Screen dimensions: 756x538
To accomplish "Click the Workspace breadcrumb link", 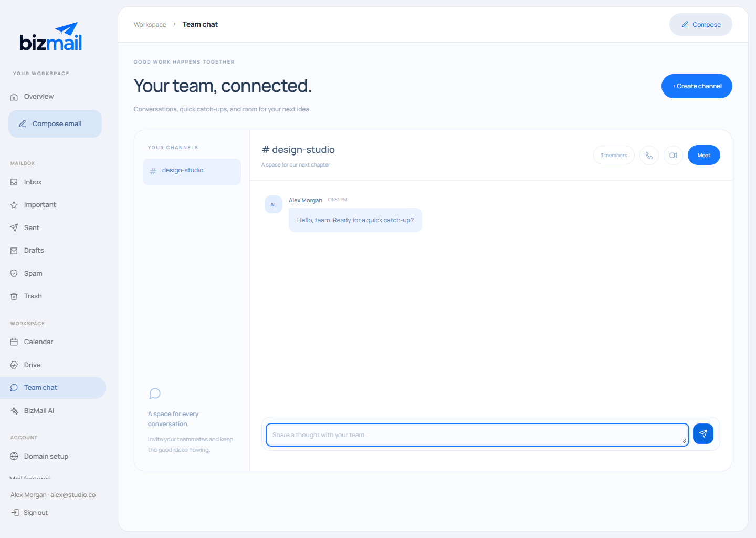I will point(150,25).
